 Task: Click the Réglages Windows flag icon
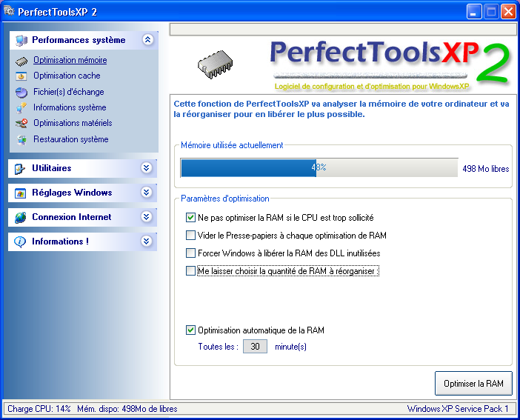point(20,193)
